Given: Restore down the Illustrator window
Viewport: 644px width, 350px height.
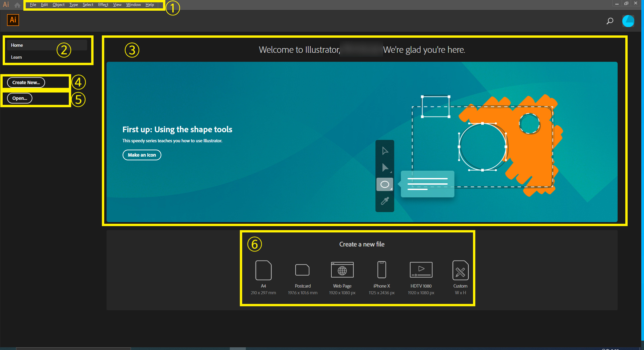Looking at the screenshot, I should [x=626, y=3].
